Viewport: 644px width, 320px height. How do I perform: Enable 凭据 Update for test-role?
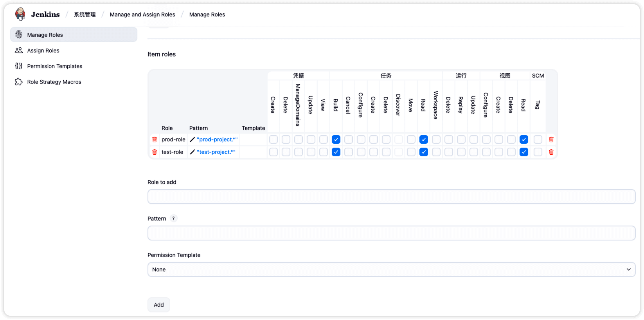(311, 152)
